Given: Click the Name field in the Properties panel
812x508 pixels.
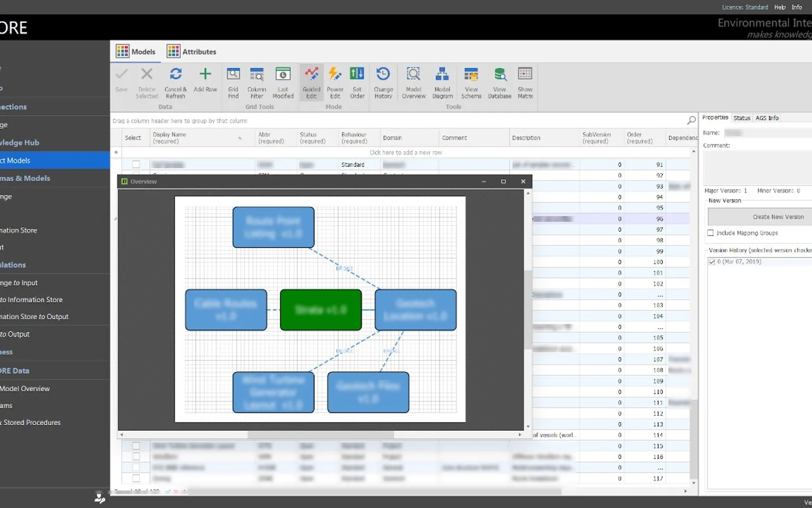Looking at the screenshot, I should (x=767, y=133).
